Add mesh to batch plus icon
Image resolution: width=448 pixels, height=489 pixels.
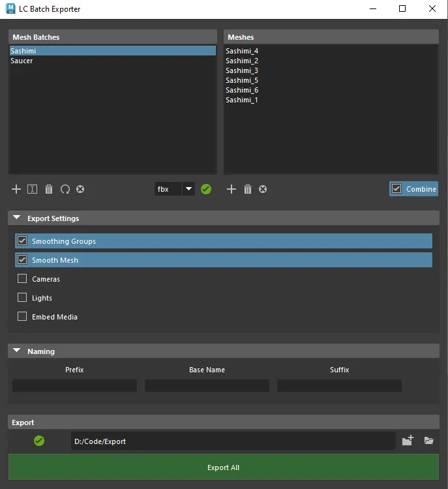coord(231,189)
